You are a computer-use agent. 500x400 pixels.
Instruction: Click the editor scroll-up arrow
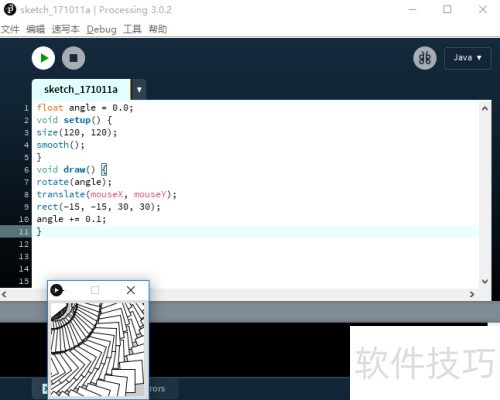(x=485, y=108)
